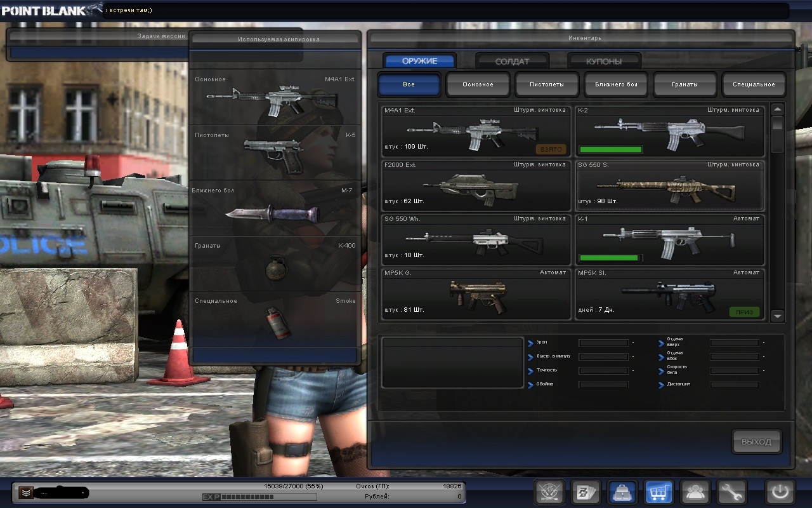Click the Обойма stat arrow

530,385
